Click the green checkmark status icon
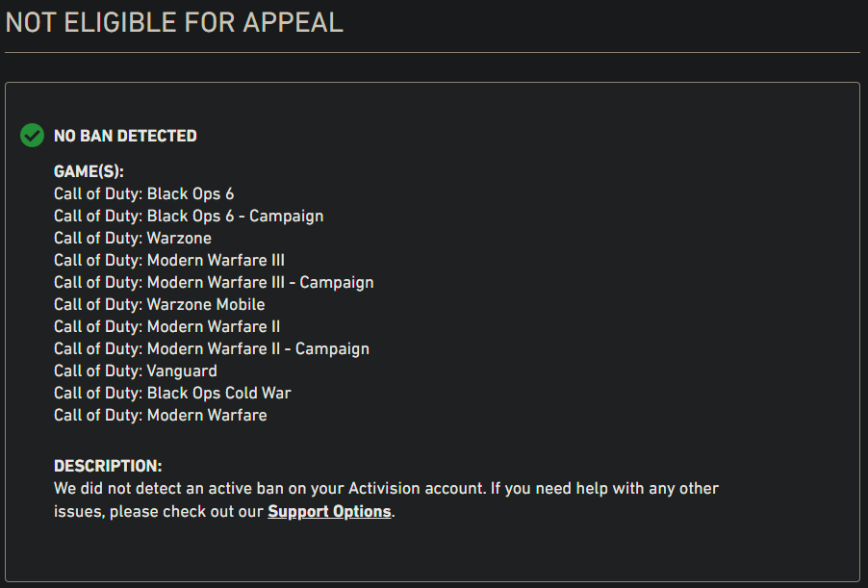 coord(32,135)
